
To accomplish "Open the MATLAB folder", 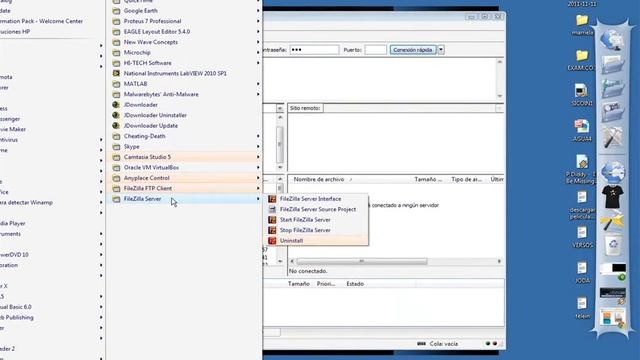I will pos(135,84).
